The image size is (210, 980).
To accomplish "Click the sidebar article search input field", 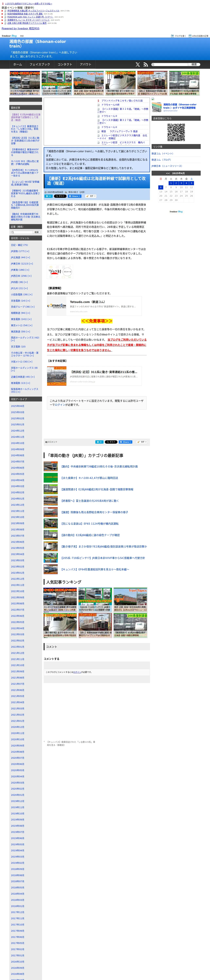I will click(x=22, y=232).
